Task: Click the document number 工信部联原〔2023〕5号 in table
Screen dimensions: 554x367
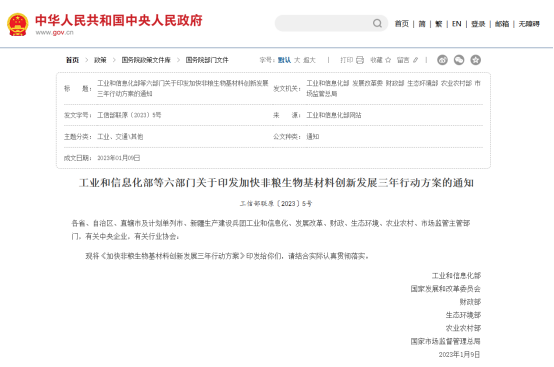Action: click(x=129, y=115)
